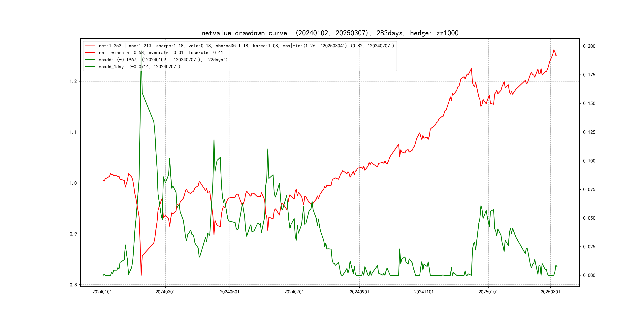
Task: Click the green line swatch beside maxdd legend
Action: click(x=90, y=59)
